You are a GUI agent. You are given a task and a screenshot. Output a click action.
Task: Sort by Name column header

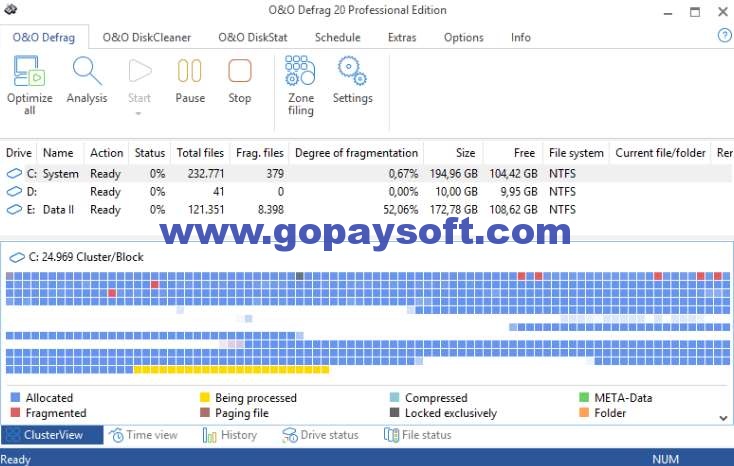click(59, 153)
